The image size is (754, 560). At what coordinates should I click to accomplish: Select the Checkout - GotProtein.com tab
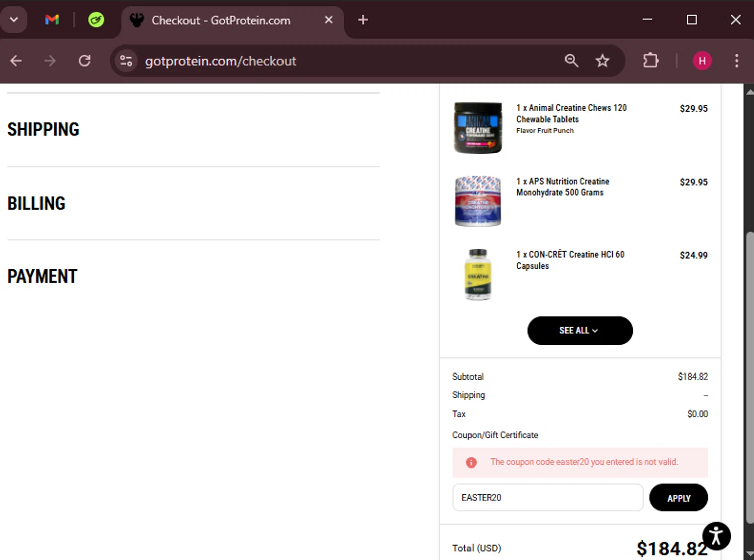pyautogui.click(x=220, y=20)
